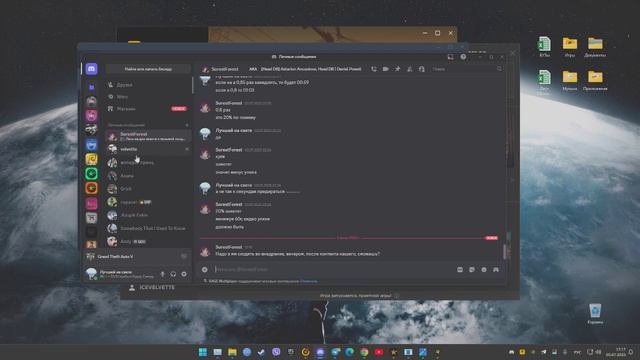Show pinned messages in the chat header
The image size is (640, 360).
[x=398, y=69]
